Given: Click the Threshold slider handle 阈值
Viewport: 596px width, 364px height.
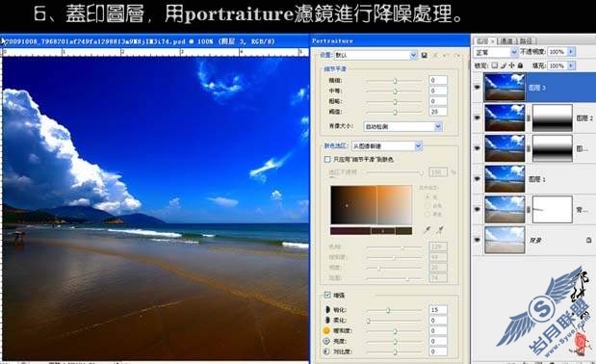Looking at the screenshot, I should (395, 112).
